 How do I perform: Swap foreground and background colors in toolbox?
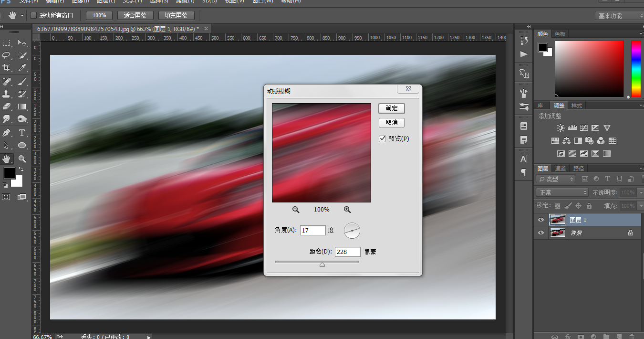[x=21, y=169]
